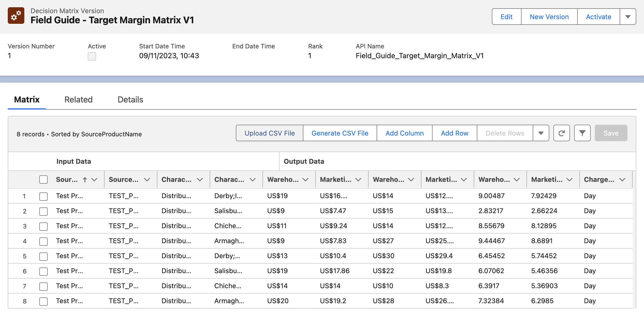Open the filter funnel icon
This screenshot has height=313, width=644.
(582, 133)
